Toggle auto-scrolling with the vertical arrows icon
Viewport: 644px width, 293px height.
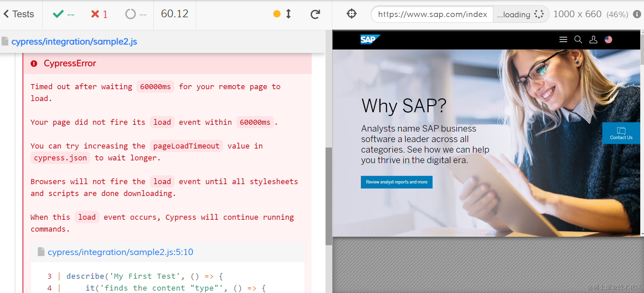tap(288, 14)
